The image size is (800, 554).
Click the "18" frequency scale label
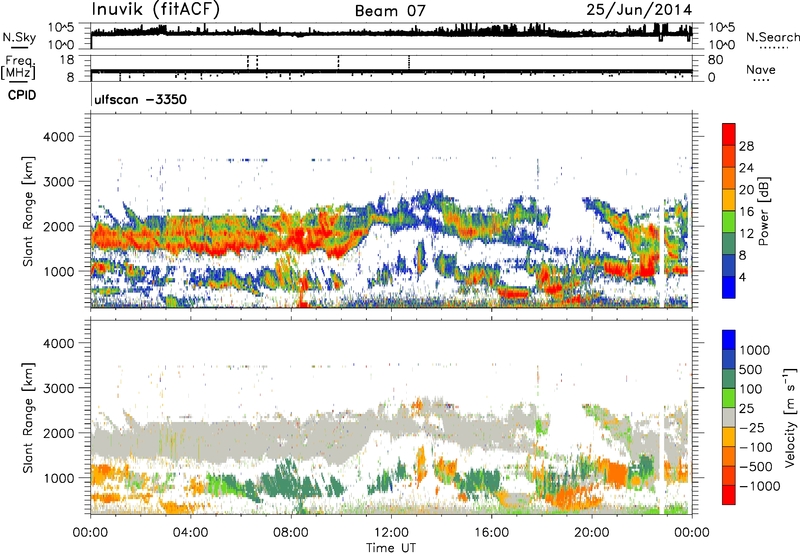pyautogui.click(x=67, y=60)
